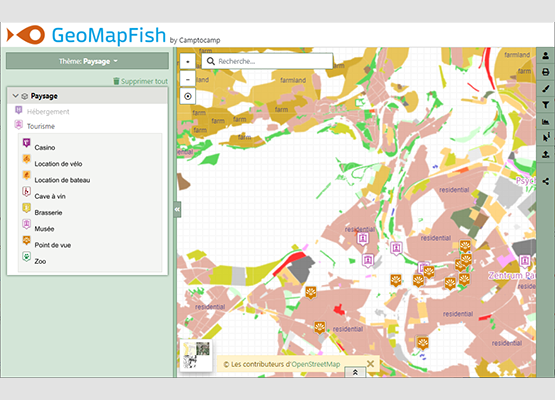555x400 pixels.
Task: Collapse the left layer panel
Action: (177, 209)
